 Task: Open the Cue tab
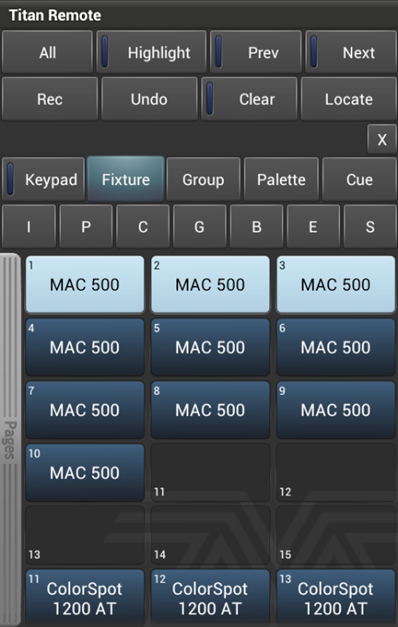pyautogui.click(x=359, y=179)
